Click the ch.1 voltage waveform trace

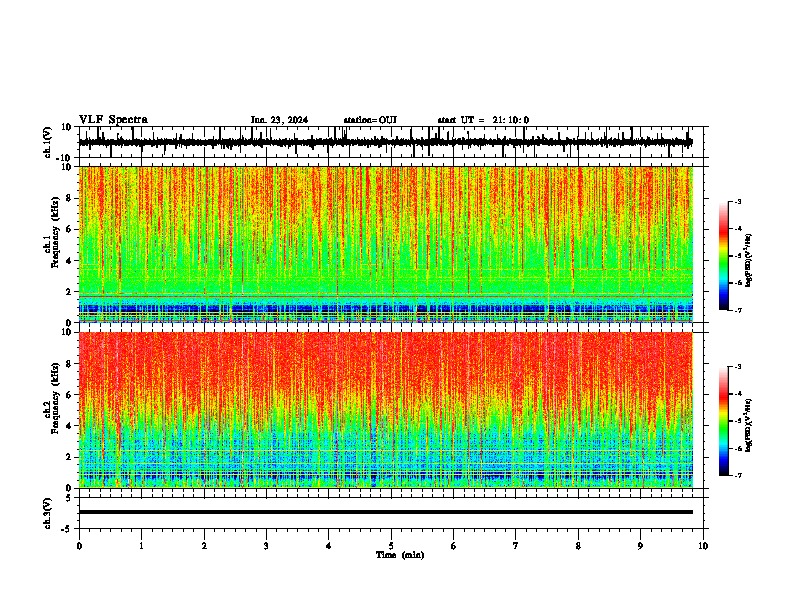click(385, 143)
